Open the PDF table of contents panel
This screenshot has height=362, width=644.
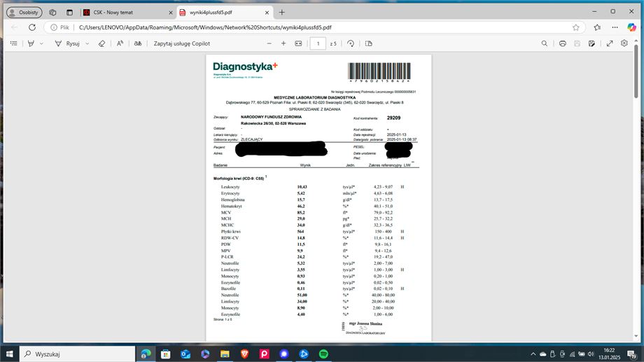13,43
